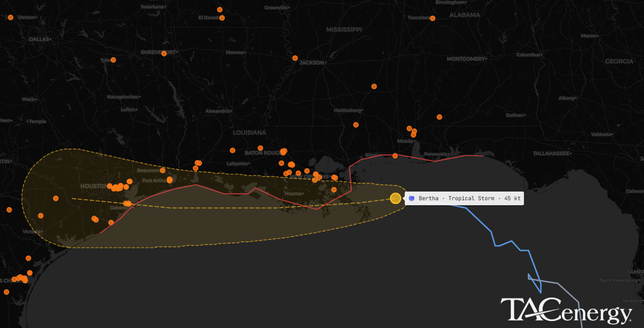Select the LOUISIANA state label
644x328 pixels.
[x=250, y=133]
